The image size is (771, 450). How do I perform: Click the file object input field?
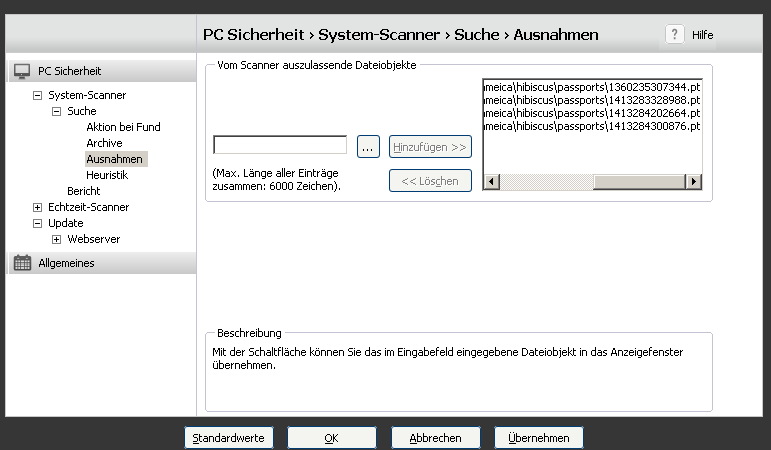point(280,146)
